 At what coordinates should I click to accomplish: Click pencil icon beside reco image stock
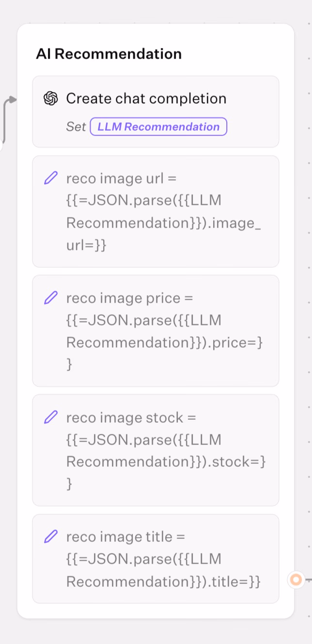[51, 417]
